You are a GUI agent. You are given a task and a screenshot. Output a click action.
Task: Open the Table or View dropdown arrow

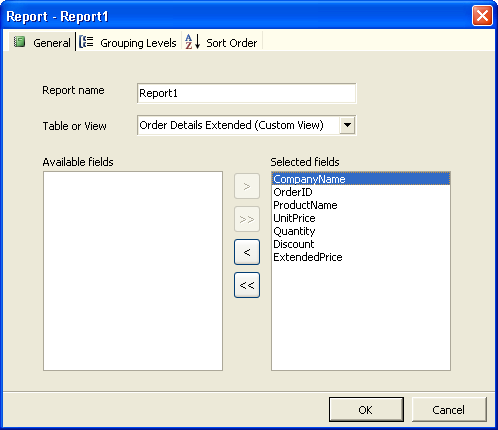coord(347,125)
